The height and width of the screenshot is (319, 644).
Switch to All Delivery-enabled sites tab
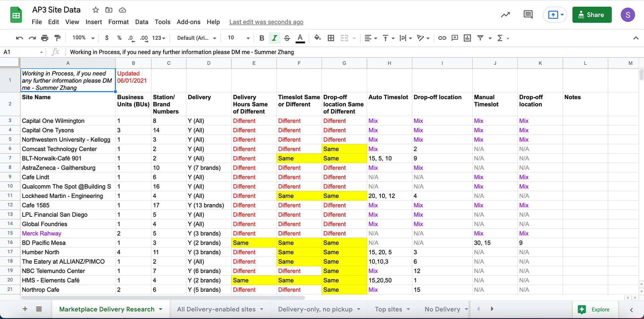220,309
